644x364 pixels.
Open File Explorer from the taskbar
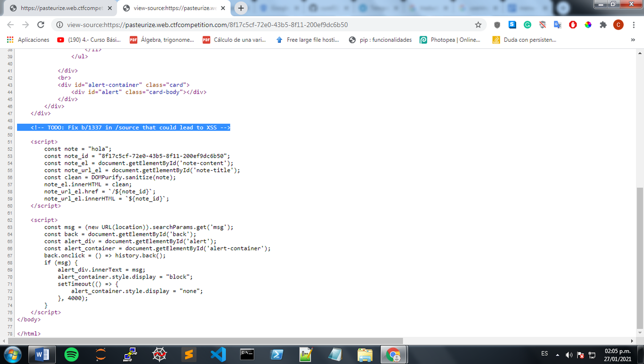364,354
